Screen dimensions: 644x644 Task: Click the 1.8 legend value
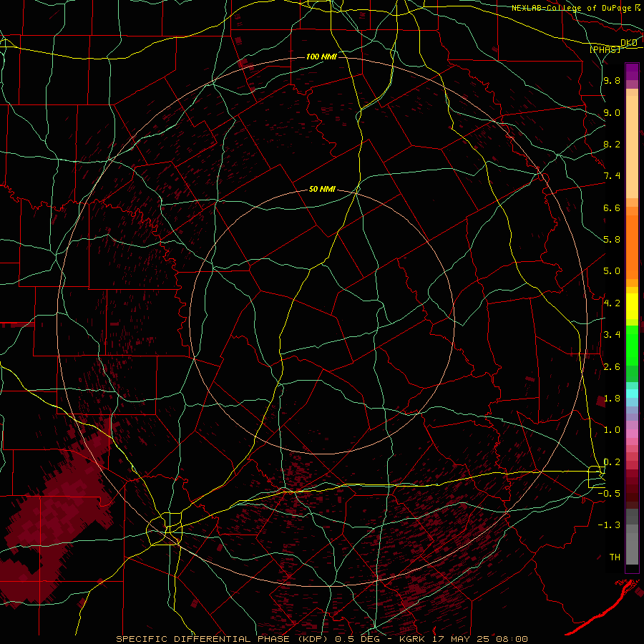[612, 399]
